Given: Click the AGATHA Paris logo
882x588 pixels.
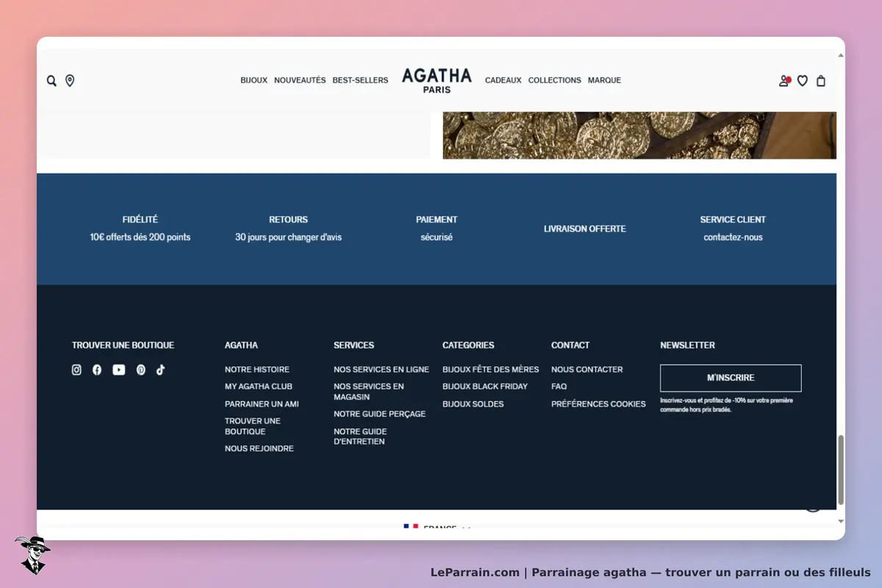Looking at the screenshot, I should pyautogui.click(x=437, y=80).
